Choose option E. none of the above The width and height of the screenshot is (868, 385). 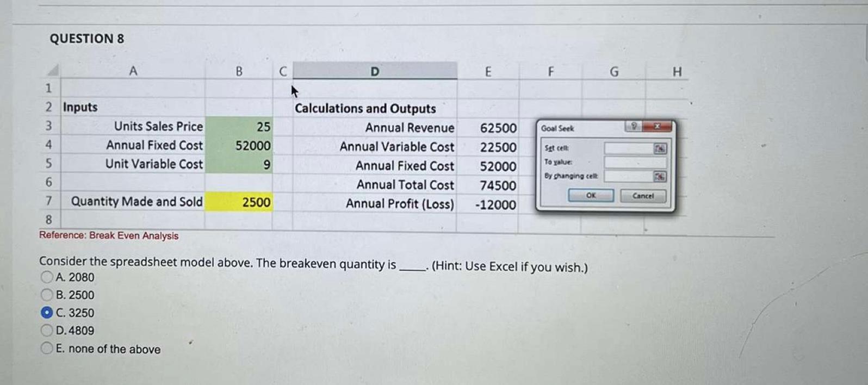click(x=47, y=349)
